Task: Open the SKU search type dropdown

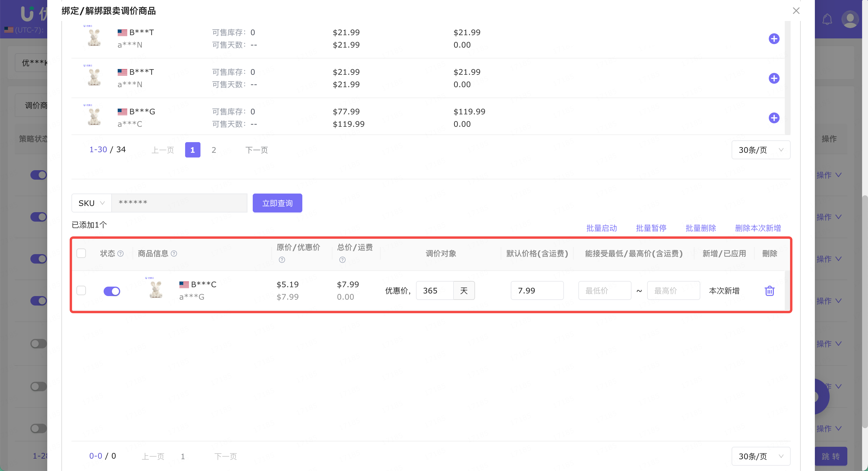Action: pyautogui.click(x=91, y=203)
